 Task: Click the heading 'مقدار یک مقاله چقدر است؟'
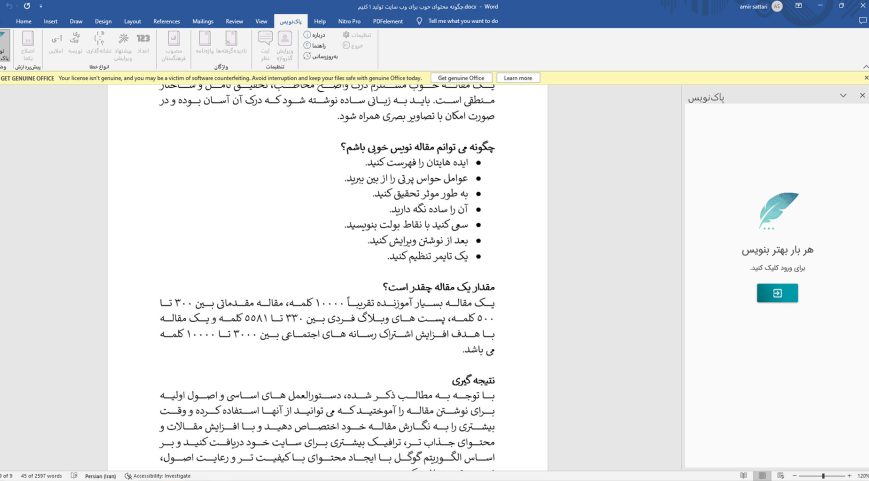pos(438,287)
